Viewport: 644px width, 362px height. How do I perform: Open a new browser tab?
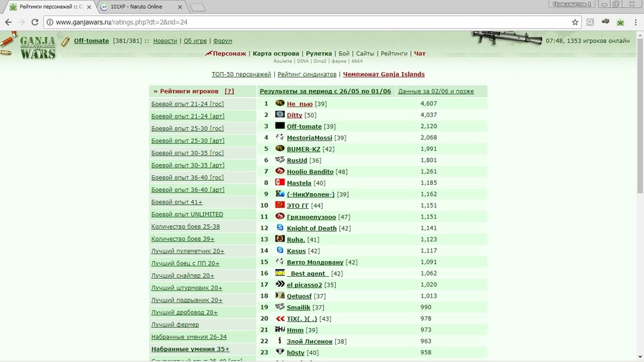(197, 8)
